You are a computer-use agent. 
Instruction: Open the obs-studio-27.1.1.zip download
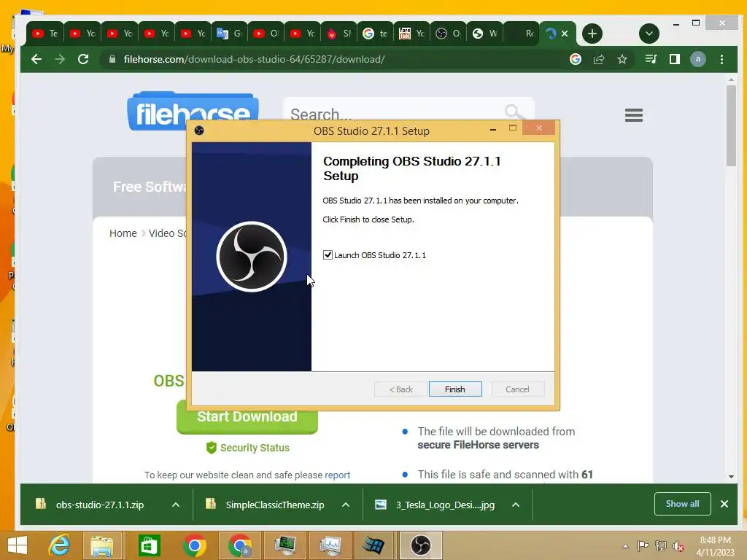point(99,505)
